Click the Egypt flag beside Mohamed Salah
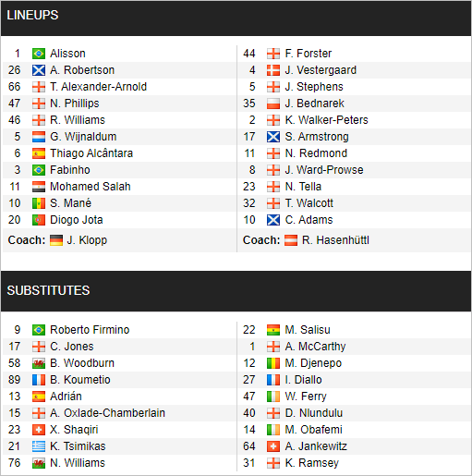472x476 pixels. [x=39, y=187]
